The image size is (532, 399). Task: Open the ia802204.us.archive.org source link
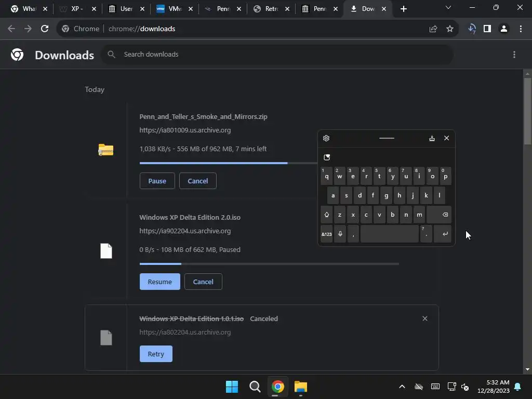click(185, 332)
